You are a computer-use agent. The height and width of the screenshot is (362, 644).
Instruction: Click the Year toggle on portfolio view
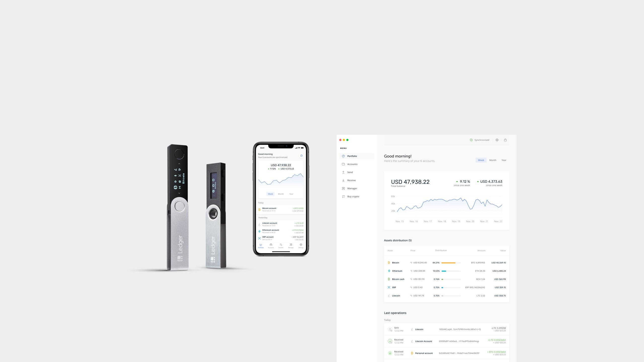coord(504,160)
